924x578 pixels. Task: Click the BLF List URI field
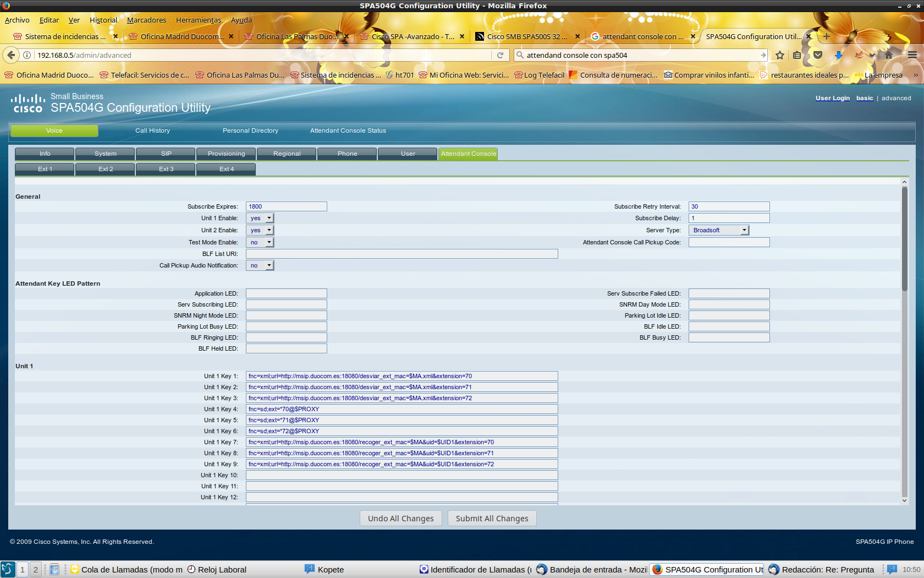(x=402, y=254)
